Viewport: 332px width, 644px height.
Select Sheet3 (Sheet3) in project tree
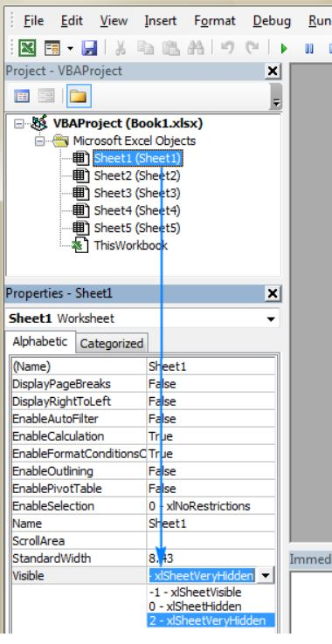(x=137, y=193)
